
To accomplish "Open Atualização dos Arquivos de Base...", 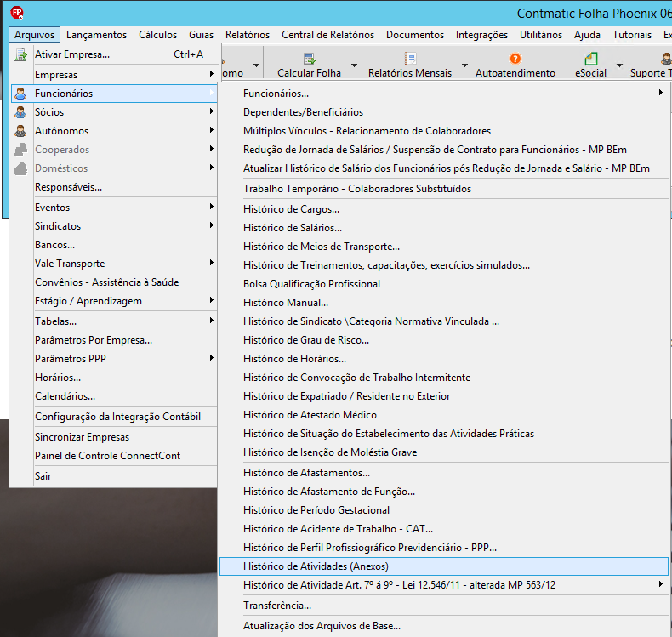I will point(443,626).
